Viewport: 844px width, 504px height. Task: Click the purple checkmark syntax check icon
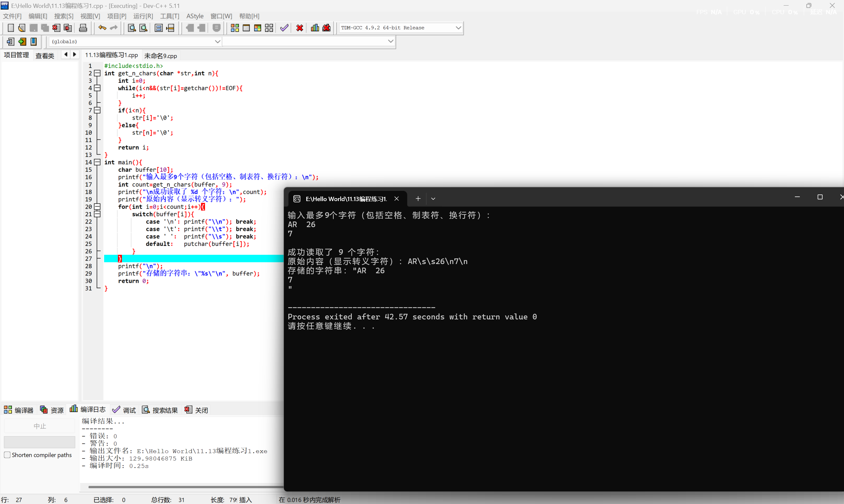[x=284, y=28]
